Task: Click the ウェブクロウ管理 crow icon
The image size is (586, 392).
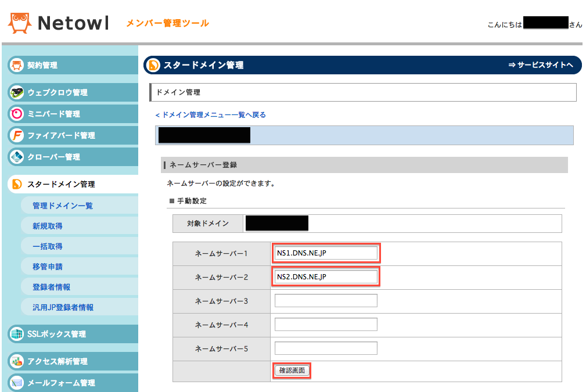Action: point(16,92)
